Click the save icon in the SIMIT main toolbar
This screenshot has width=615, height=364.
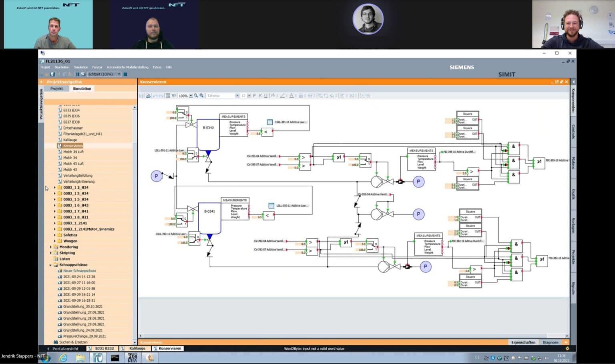coord(52,74)
